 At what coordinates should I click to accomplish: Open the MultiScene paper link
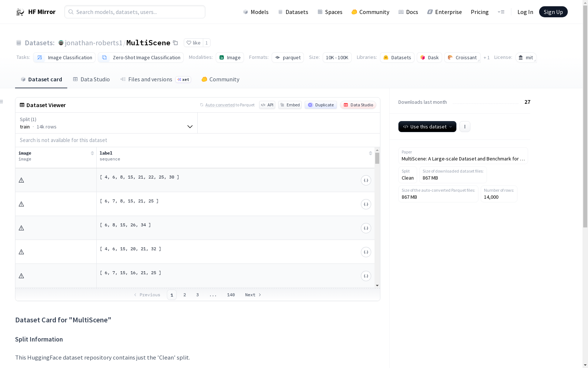click(x=463, y=156)
